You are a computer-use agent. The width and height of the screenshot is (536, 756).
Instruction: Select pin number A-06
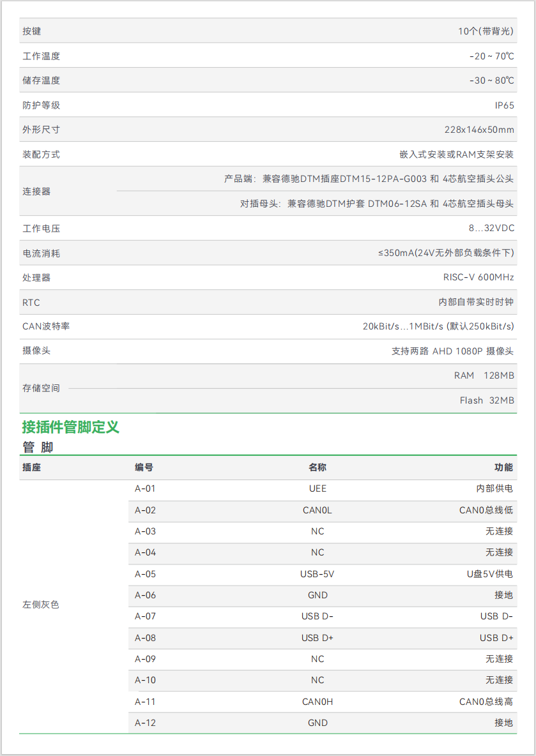145,596
